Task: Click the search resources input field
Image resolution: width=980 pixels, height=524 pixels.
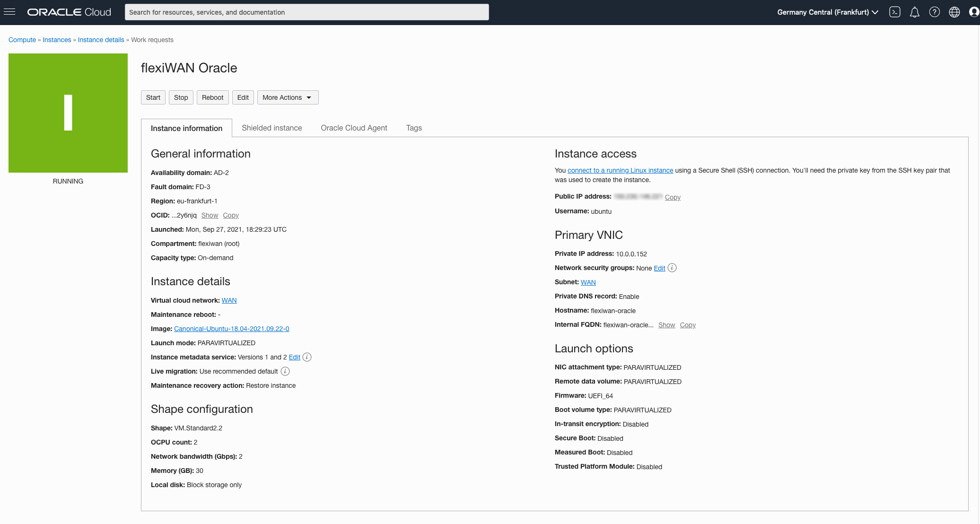Action: [x=306, y=12]
